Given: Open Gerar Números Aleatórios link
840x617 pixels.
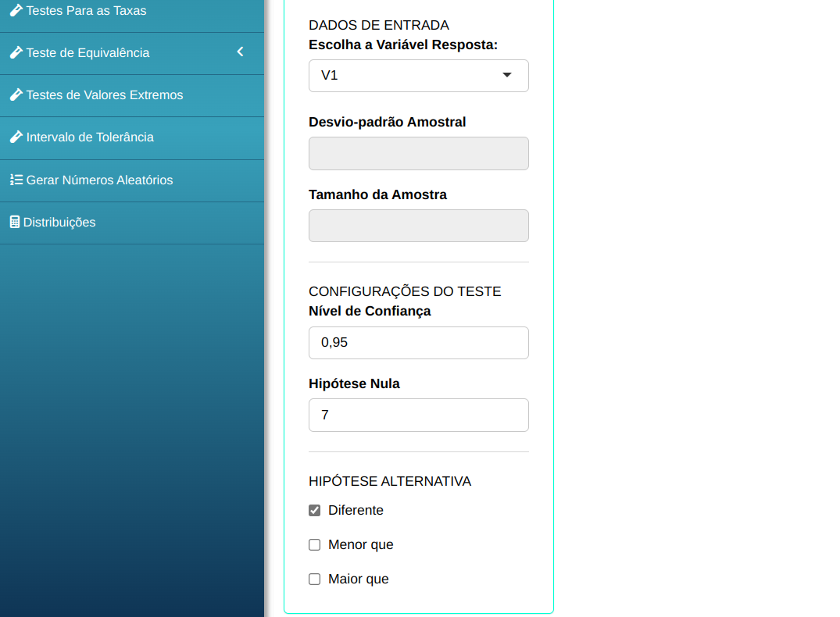Looking at the screenshot, I should click(x=99, y=180).
